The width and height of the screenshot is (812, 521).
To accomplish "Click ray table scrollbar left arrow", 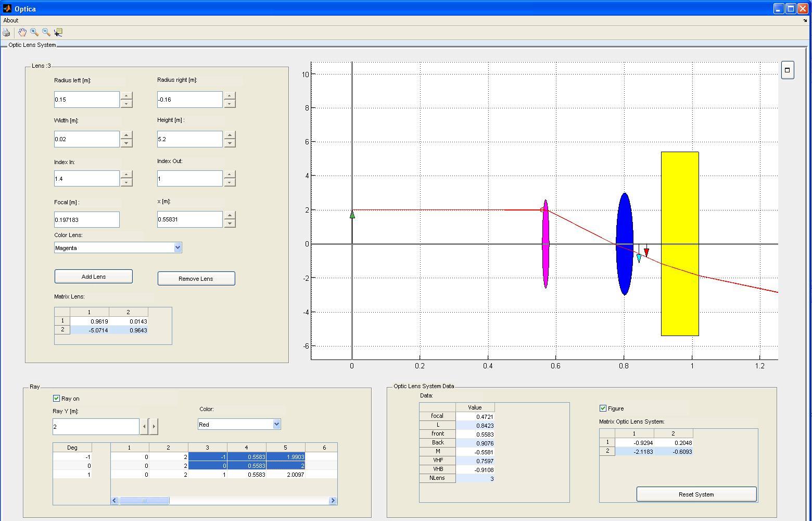I will tap(115, 501).
